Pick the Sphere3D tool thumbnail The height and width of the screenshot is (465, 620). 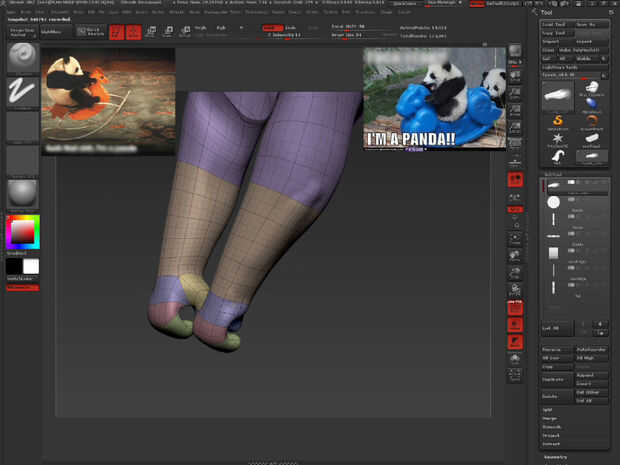click(x=592, y=104)
